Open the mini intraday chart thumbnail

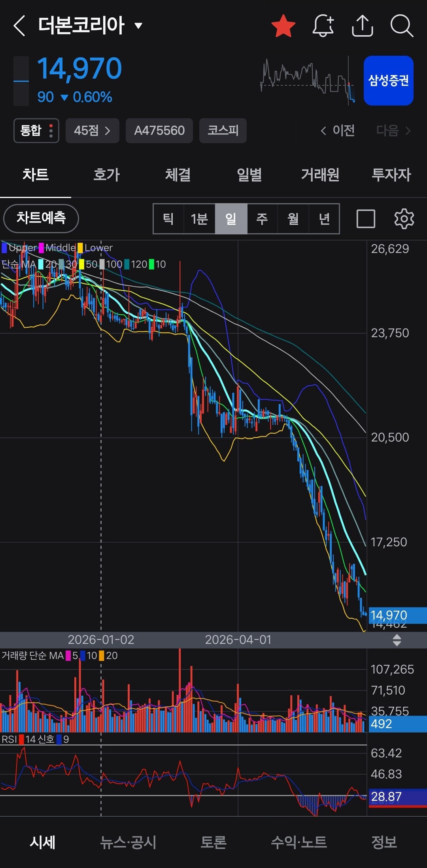tap(308, 81)
